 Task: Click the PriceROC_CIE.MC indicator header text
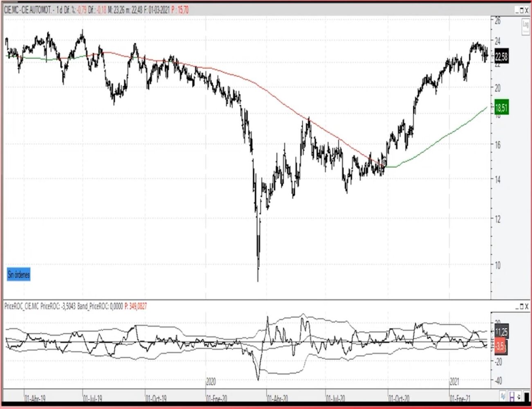(22, 306)
